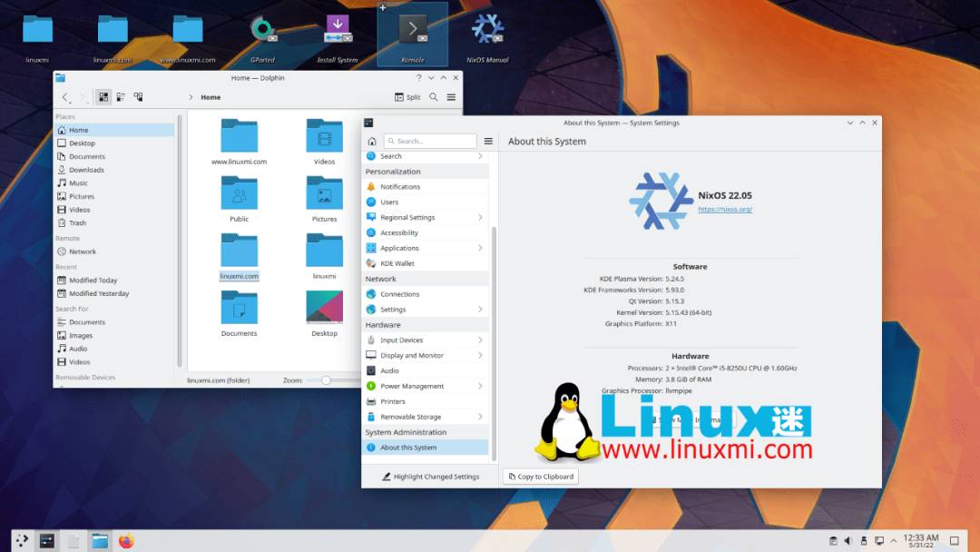The image size is (980, 552).
Task: Toggle the Hamburger menu in System Settings
Action: [x=488, y=141]
